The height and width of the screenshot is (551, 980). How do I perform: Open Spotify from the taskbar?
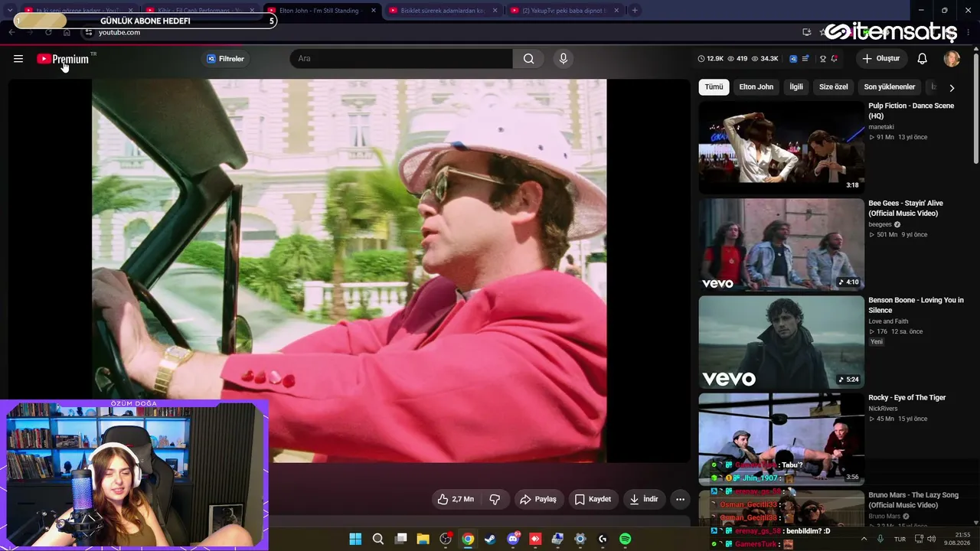pos(625,539)
